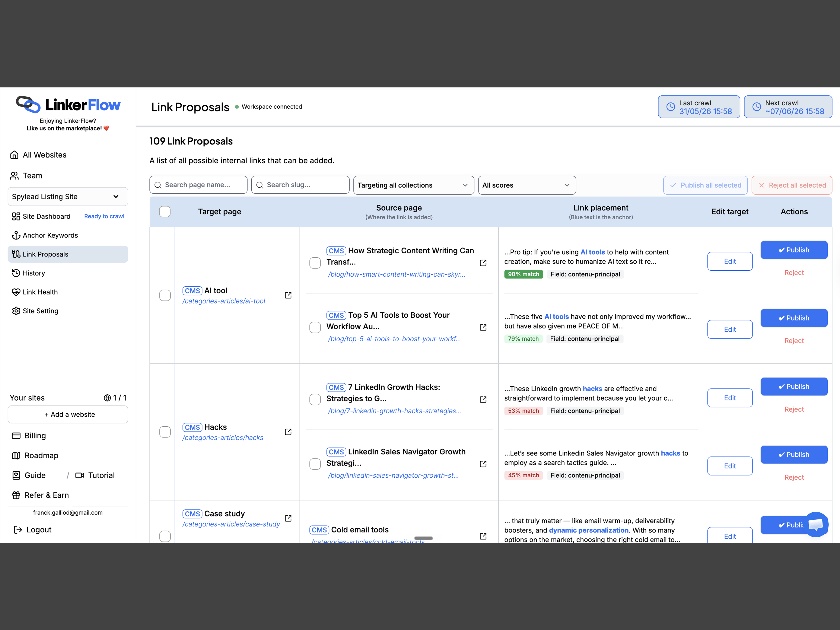Viewport: 840px width, 630px height.
Task: Open Site Dashboard
Action: pyautogui.click(x=46, y=216)
